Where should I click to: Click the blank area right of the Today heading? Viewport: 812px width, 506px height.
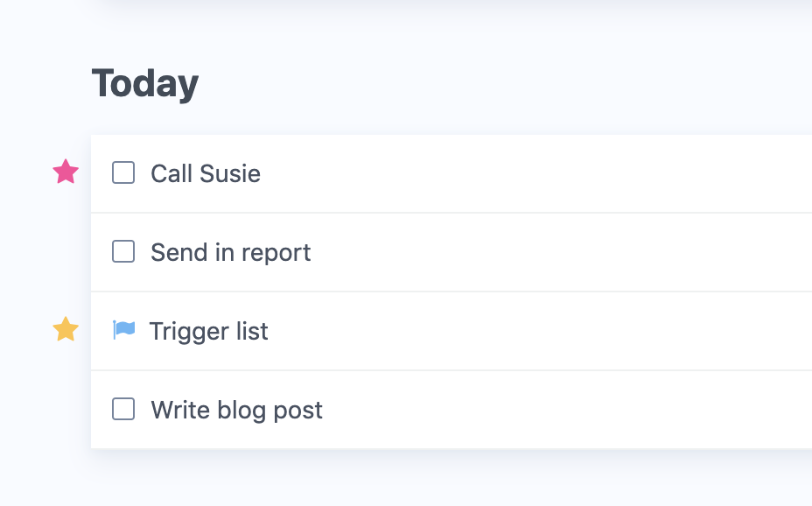(x=505, y=84)
